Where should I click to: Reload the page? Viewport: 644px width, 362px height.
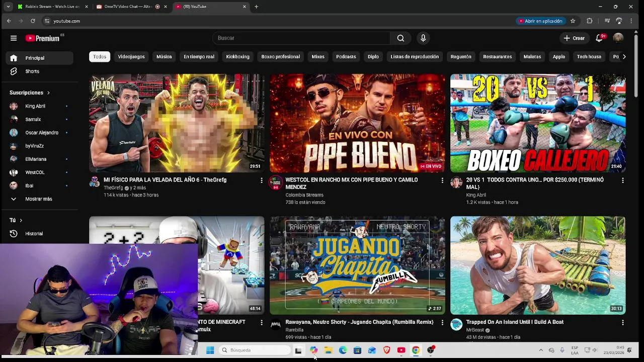33,21
